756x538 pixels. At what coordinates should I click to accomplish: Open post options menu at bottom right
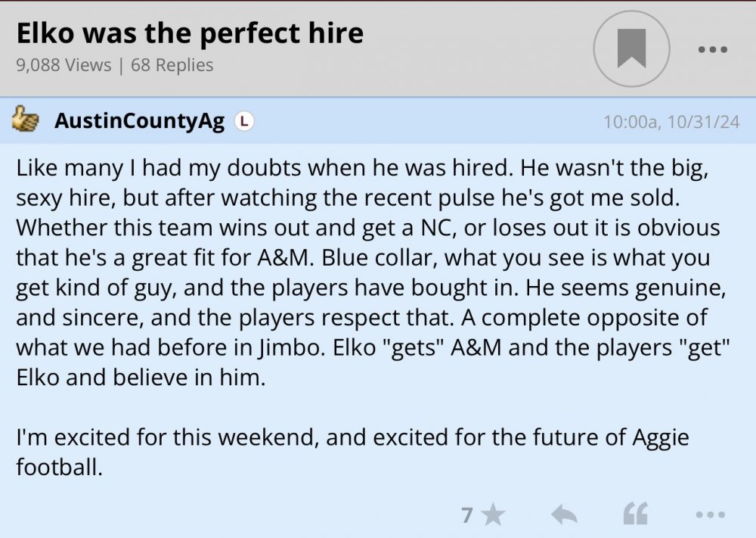(x=710, y=515)
